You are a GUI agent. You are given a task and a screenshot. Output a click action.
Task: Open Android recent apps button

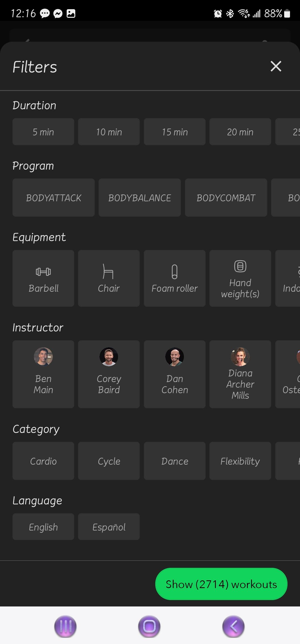65,626
